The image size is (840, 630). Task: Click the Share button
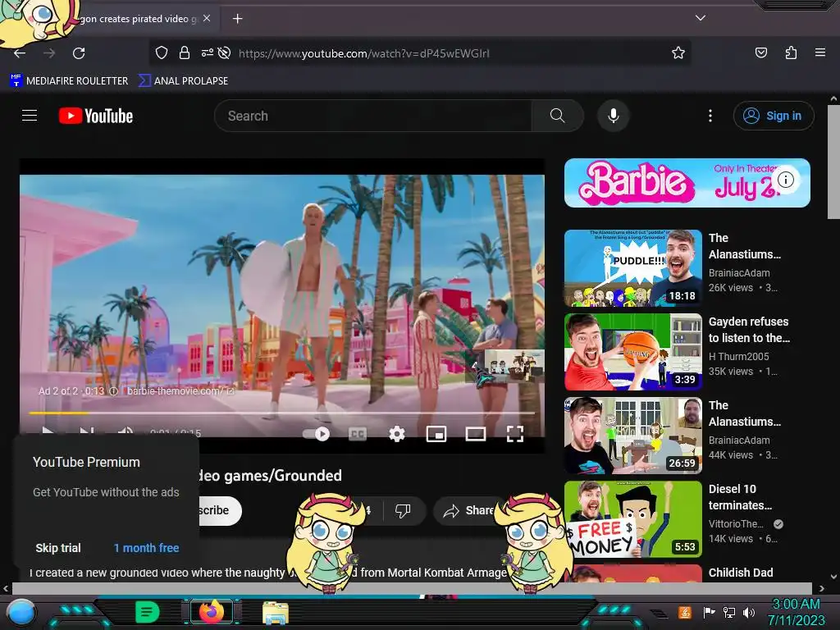(468, 510)
